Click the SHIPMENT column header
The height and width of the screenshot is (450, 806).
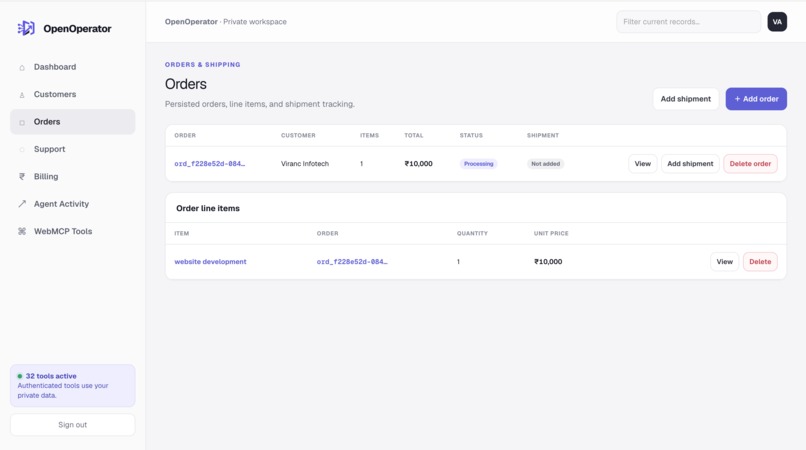[x=543, y=135]
